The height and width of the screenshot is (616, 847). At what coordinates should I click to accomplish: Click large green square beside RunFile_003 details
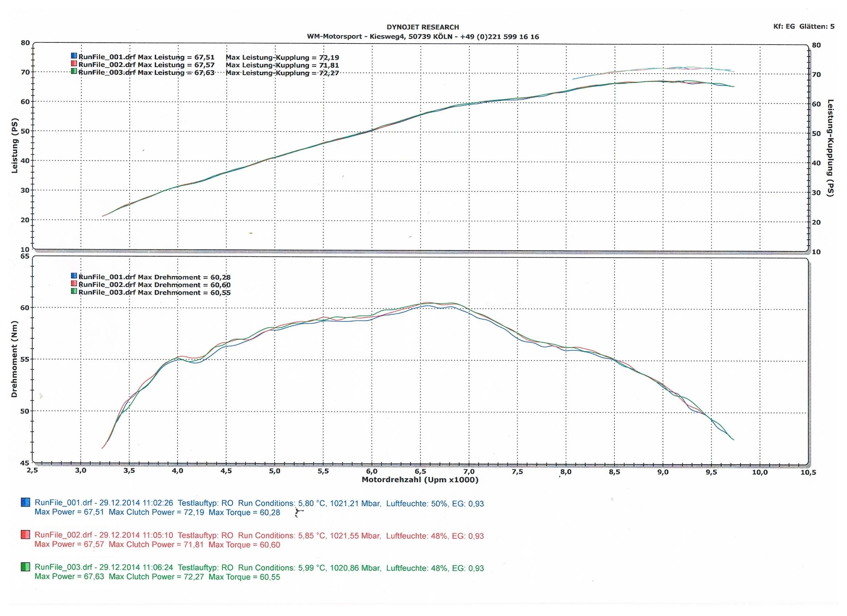[25, 567]
